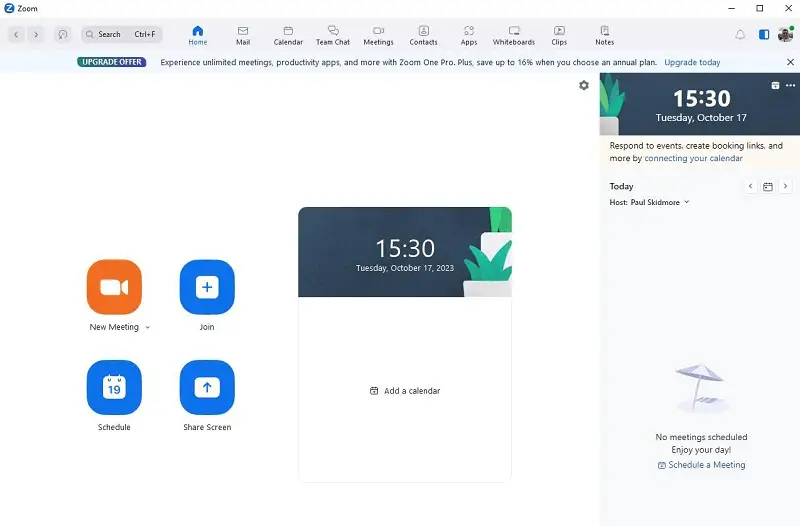Open the profile avatar menu

tap(785, 35)
